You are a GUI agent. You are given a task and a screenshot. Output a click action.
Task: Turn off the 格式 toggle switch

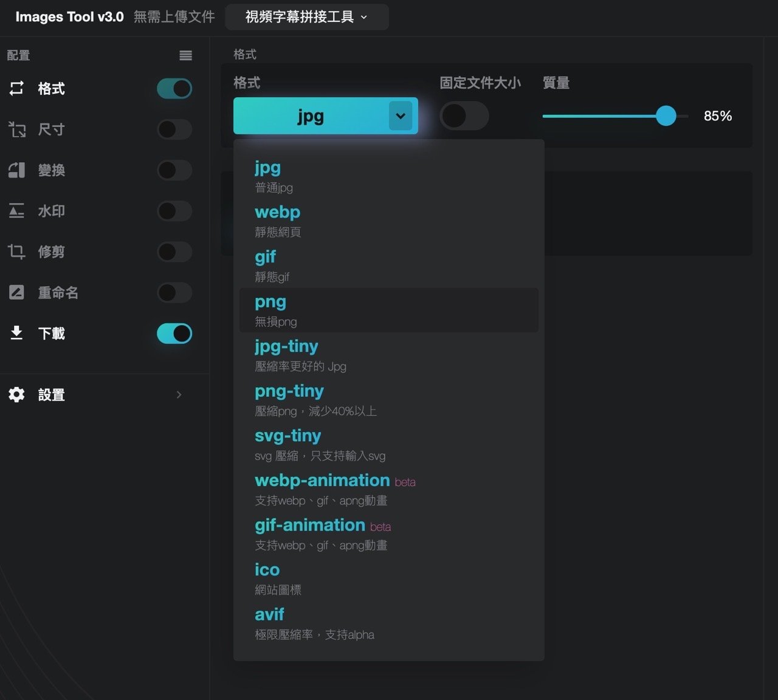click(174, 89)
